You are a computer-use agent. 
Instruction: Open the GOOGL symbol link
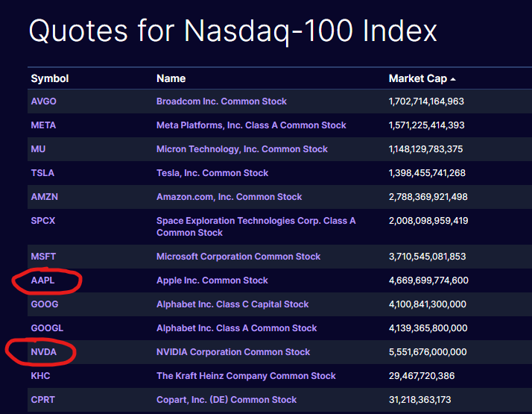coord(47,328)
